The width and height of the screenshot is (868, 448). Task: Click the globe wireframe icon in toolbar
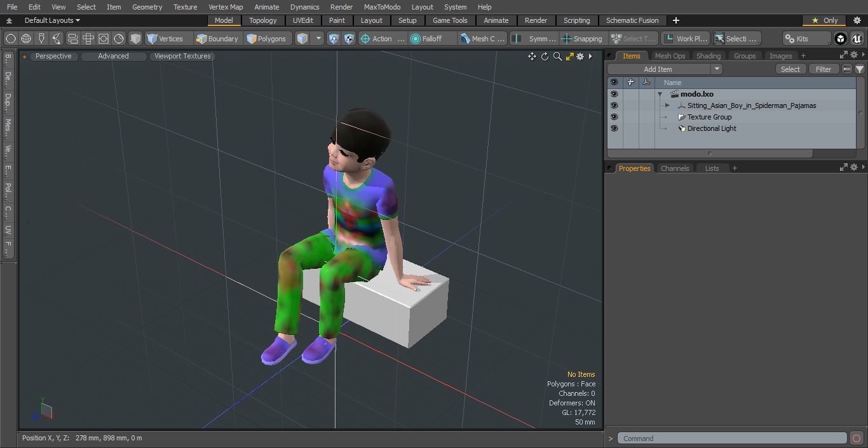[x=26, y=39]
